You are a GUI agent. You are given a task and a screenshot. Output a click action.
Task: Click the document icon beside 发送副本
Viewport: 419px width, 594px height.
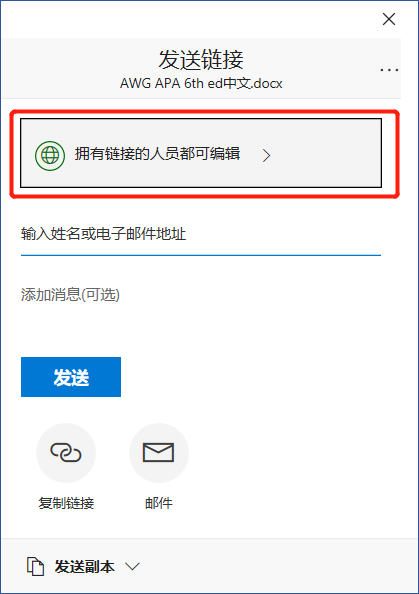click(35, 567)
